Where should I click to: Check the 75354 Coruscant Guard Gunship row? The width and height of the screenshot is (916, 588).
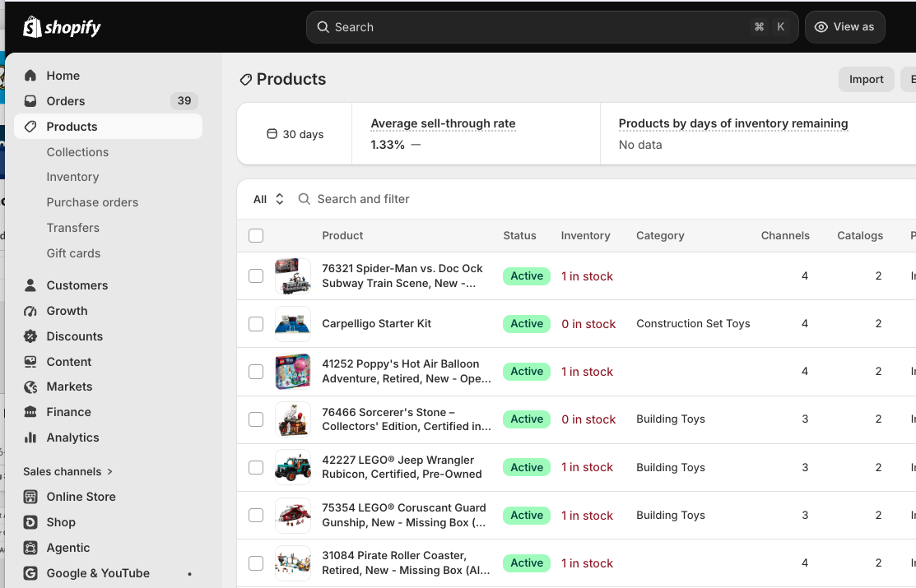click(256, 515)
